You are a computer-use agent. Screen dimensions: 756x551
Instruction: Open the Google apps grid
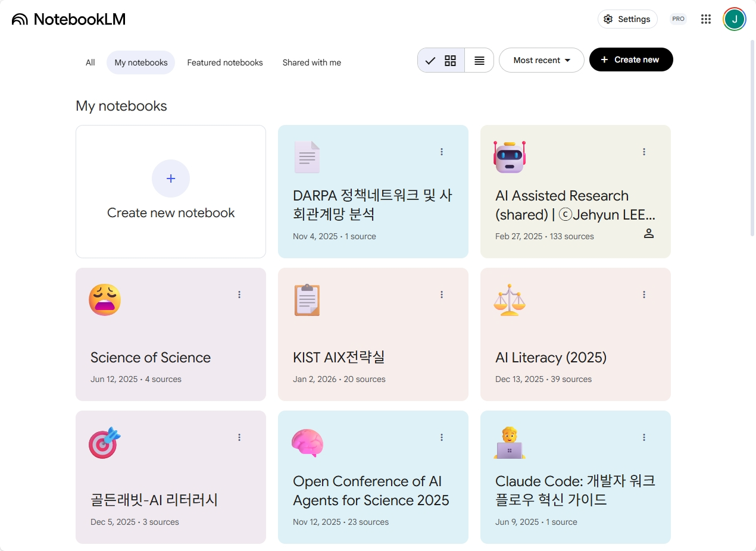pyautogui.click(x=706, y=19)
